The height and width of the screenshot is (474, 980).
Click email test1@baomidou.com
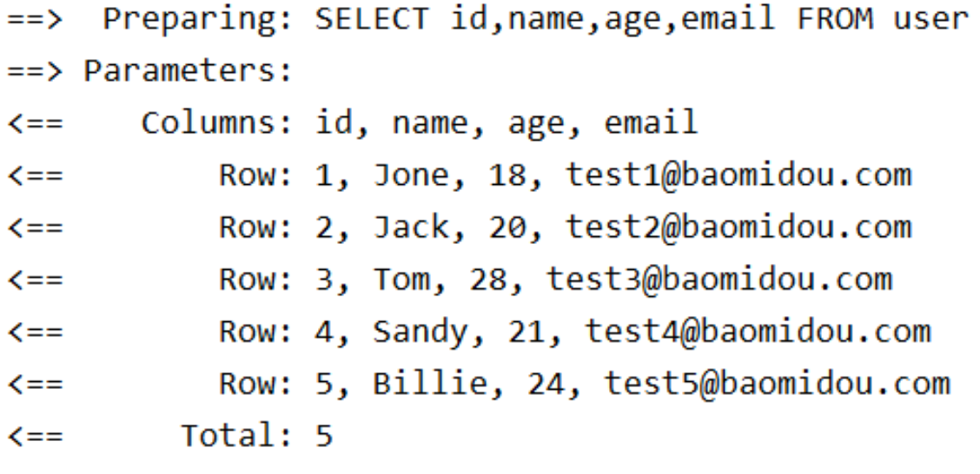coord(738,175)
